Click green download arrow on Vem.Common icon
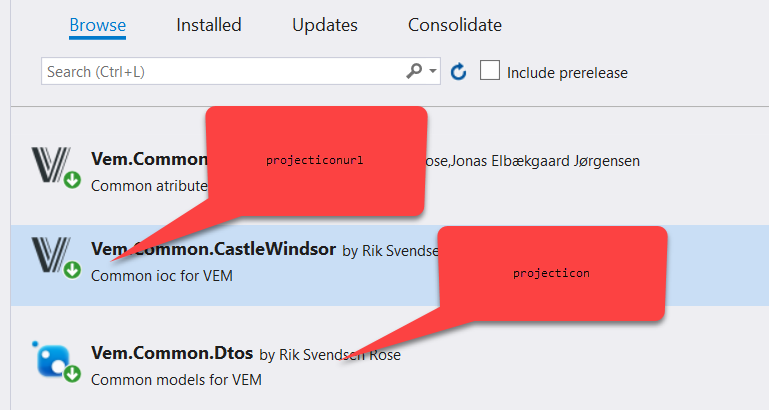 72,181
